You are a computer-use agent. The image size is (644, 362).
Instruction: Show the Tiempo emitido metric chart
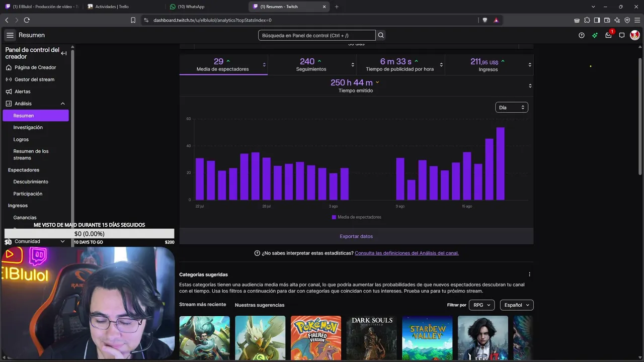click(x=356, y=86)
